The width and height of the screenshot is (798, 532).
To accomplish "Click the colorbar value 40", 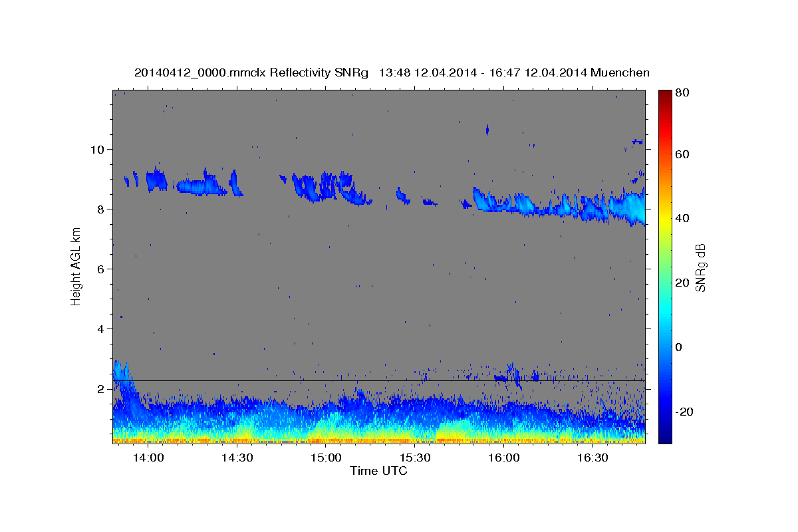I will point(682,218).
